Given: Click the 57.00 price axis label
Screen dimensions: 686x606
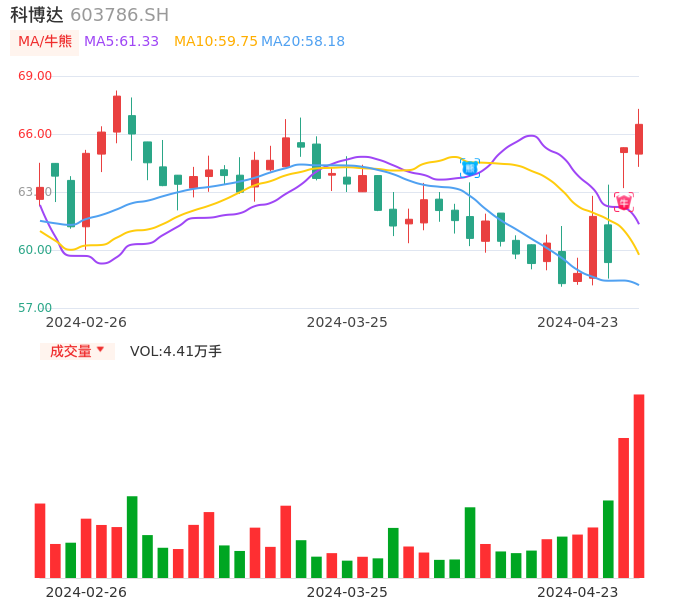Looking at the screenshot, I should 35,308.
